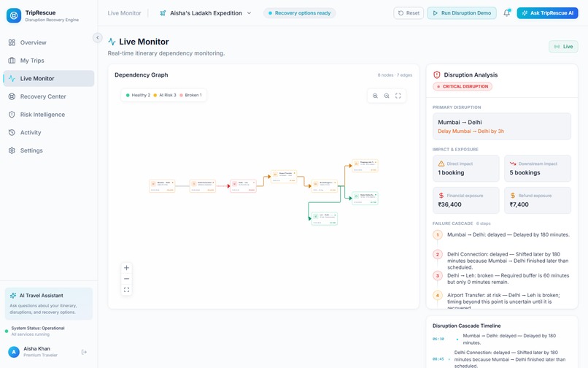The image size is (588, 368).
Task: Select the red broken Delhi → Leh node
Action: [243, 186]
